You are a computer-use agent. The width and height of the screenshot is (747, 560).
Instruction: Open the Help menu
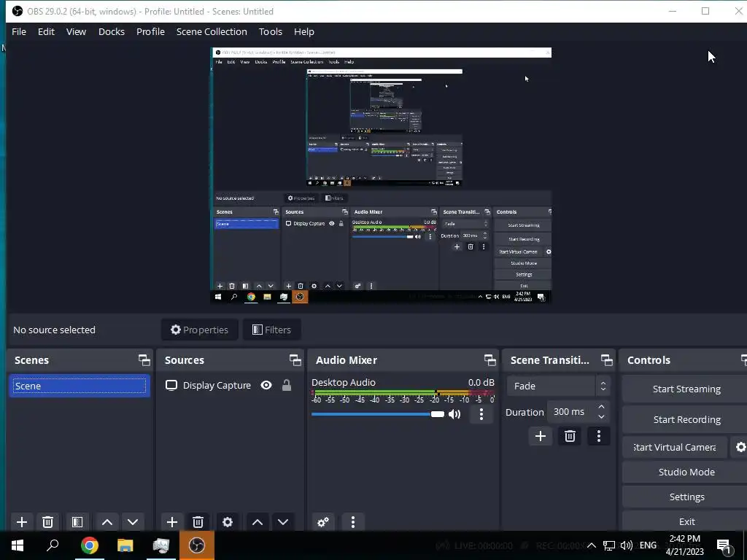point(304,32)
